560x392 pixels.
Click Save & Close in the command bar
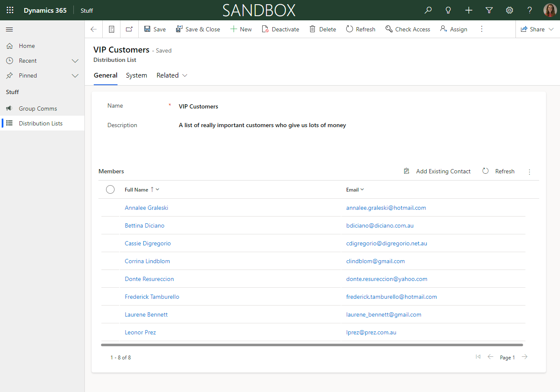tap(198, 29)
